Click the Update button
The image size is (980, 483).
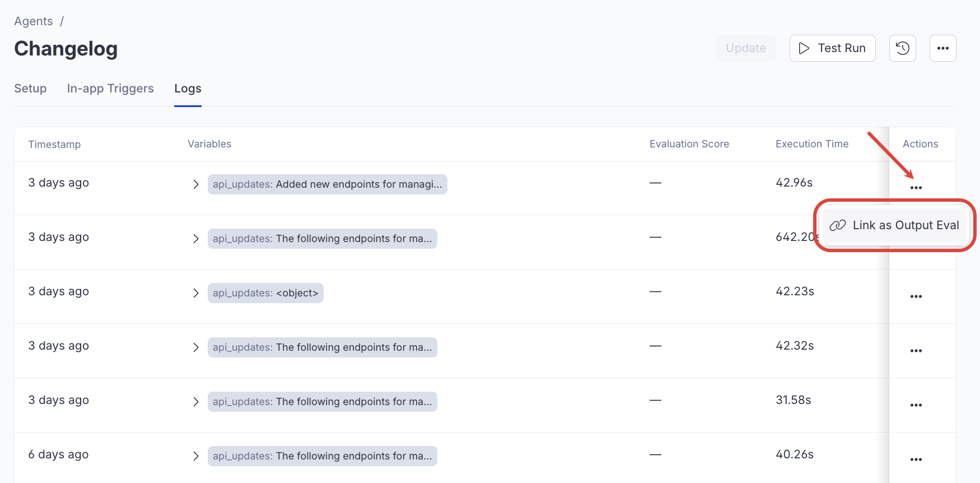point(745,48)
